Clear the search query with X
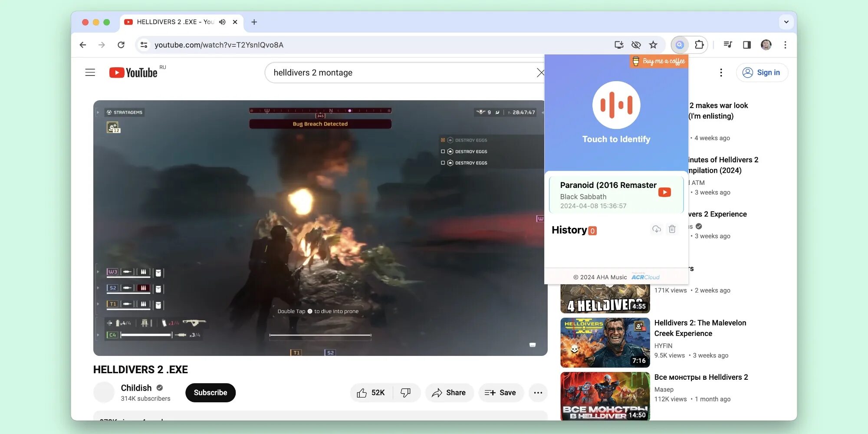Viewport: 868px width, 434px height. coord(540,72)
